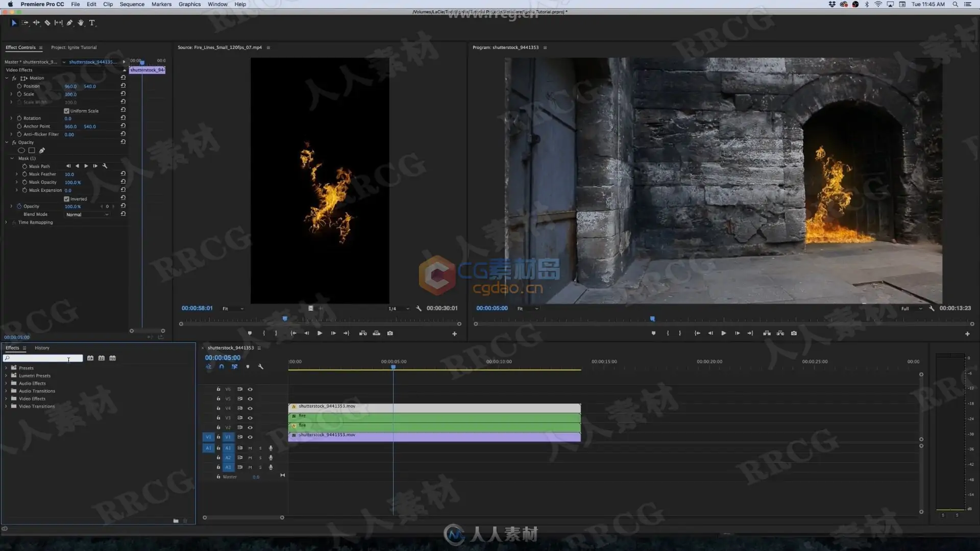Viewport: 980px width, 551px height.
Task: Pick the free draw bezier mask pen
Action: (42, 151)
